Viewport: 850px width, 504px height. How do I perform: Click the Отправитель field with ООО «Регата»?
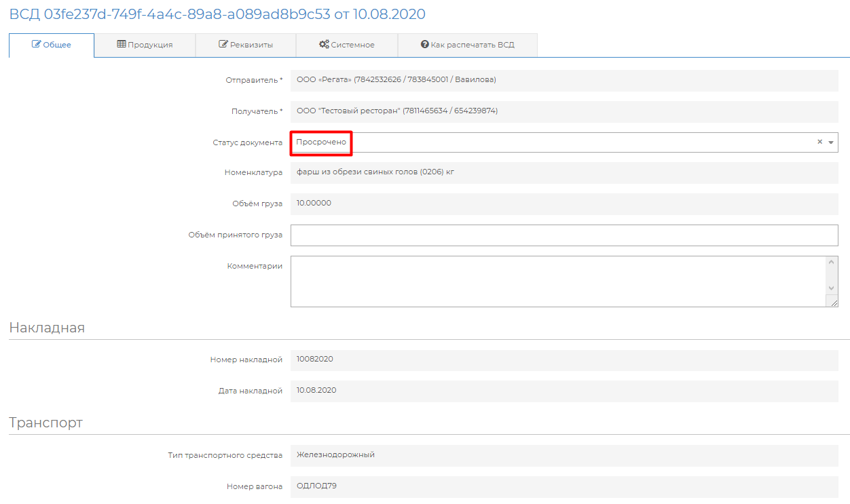pos(563,80)
